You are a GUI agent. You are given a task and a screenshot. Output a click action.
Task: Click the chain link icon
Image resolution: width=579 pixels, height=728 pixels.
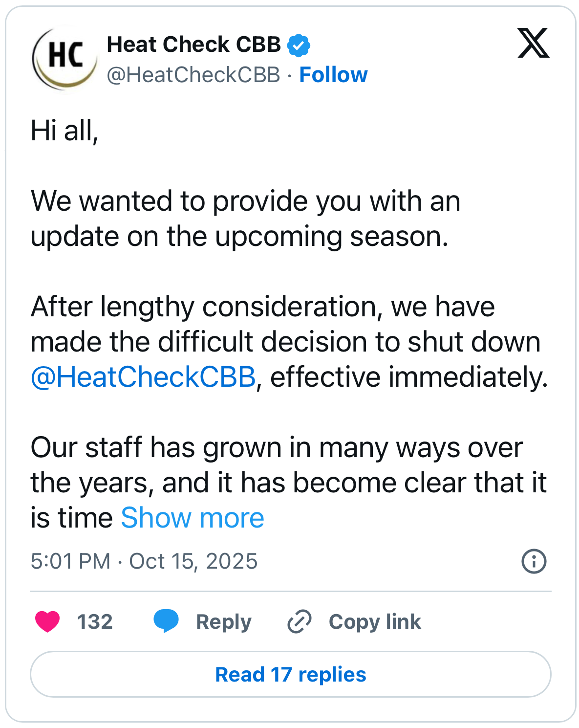(x=299, y=621)
